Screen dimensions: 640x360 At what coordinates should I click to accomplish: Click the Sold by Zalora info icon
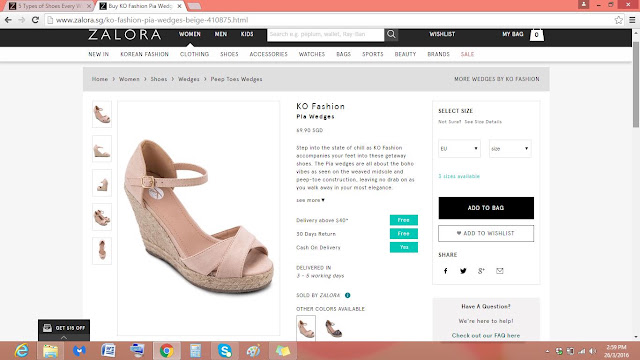[347, 295]
